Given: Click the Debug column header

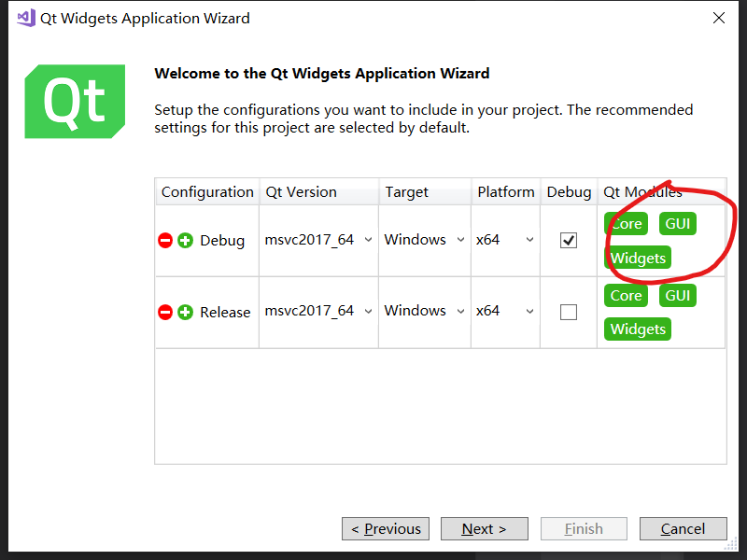Looking at the screenshot, I should [x=569, y=192].
